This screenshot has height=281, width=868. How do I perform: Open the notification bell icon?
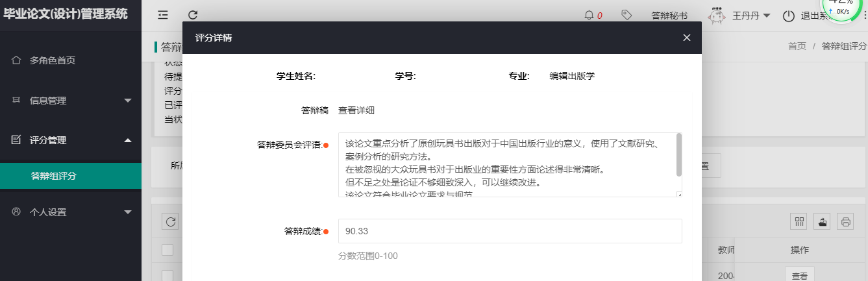pyautogui.click(x=589, y=15)
